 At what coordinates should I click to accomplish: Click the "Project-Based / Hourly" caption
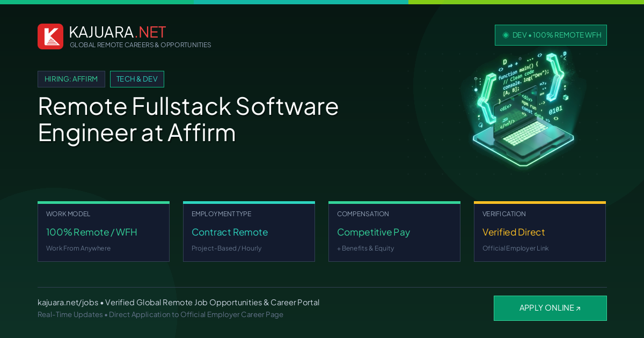point(227,248)
